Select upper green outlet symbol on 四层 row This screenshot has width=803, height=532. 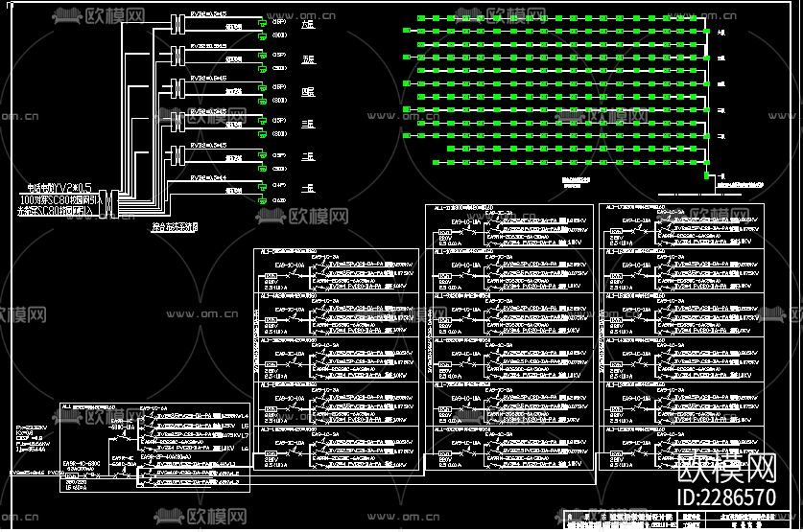coord(262,87)
